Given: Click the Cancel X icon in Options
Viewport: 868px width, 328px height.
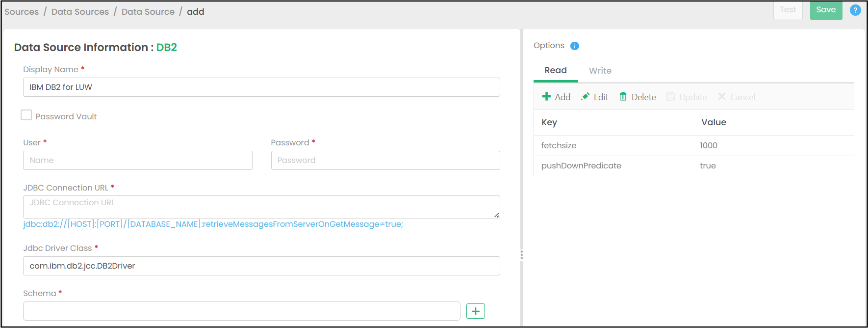Looking at the screenshot, I should coord(722,97).
